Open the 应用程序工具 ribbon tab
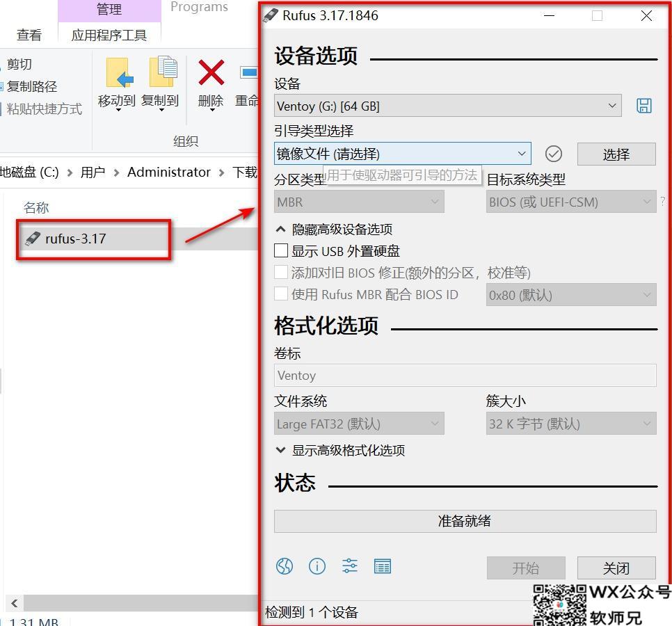672x626 pixels. point(109,35)
